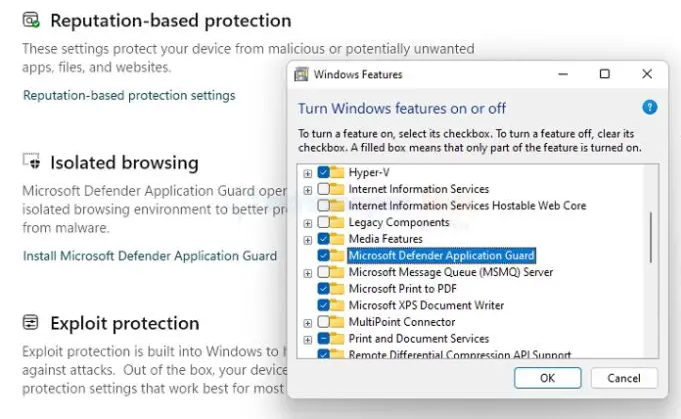Image resolution: width=681 pixels, height=419 pixels.
Task: Select the Internet Information Services tree item
Action: (x=418, y=189)
